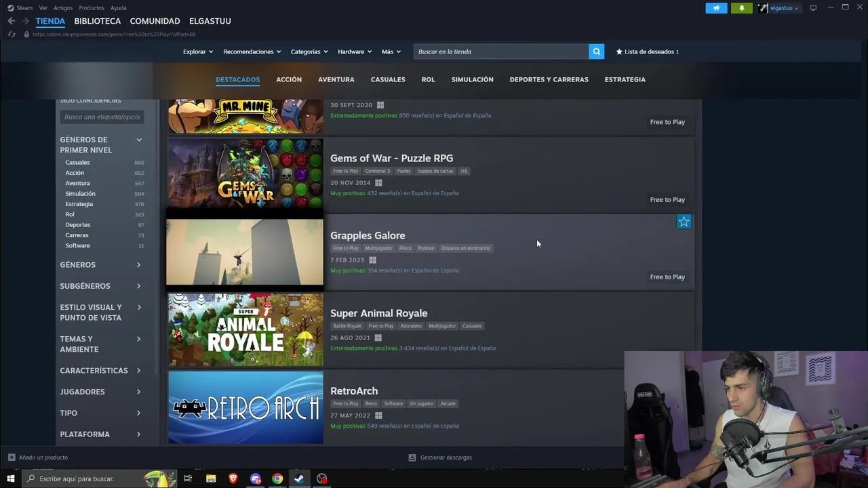Filter by Estrategia genre in sidebar
The width and height of the screenshot is (868, 488).
[x=79, y=204]
